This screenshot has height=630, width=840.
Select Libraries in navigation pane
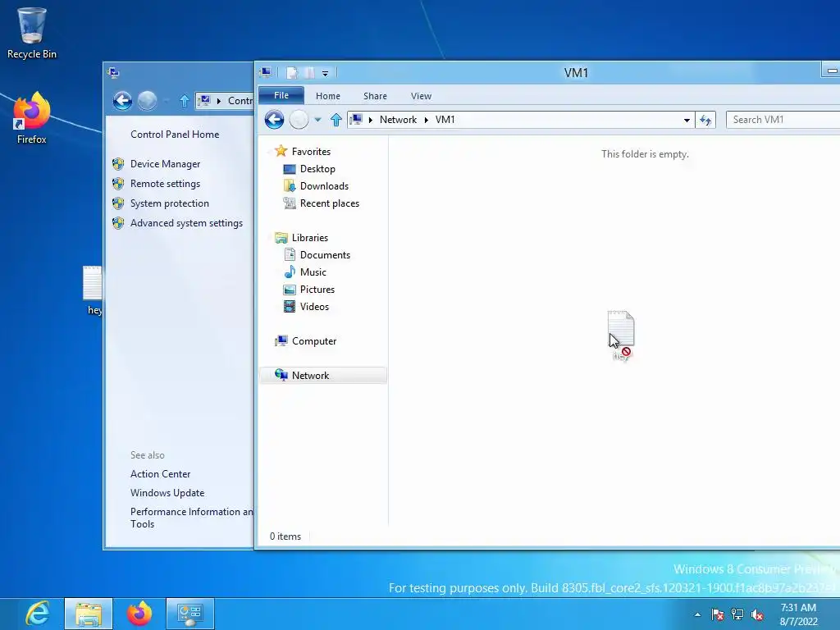click(x=309, y=238)
